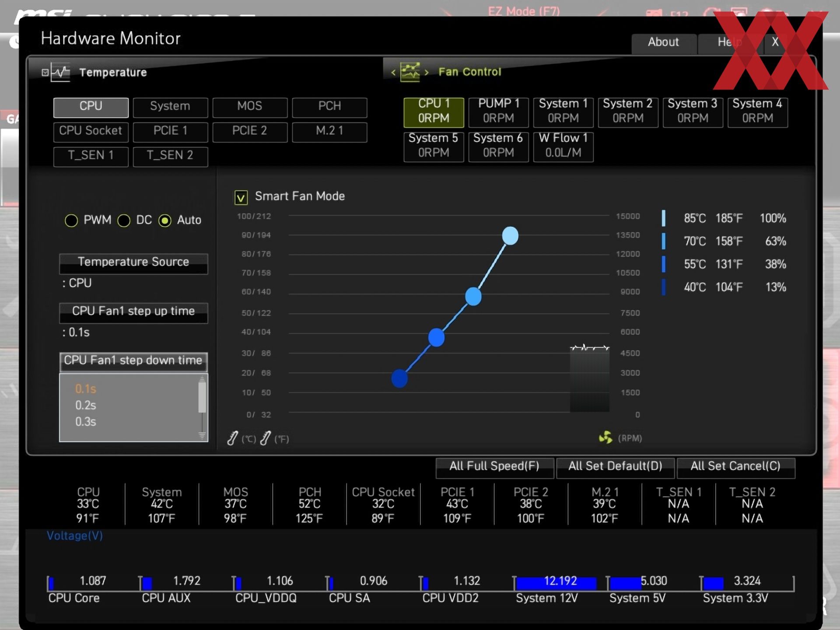Select the System 2 fan tab
The height and width of the screenshot is (630, 840).
[628, 112]
